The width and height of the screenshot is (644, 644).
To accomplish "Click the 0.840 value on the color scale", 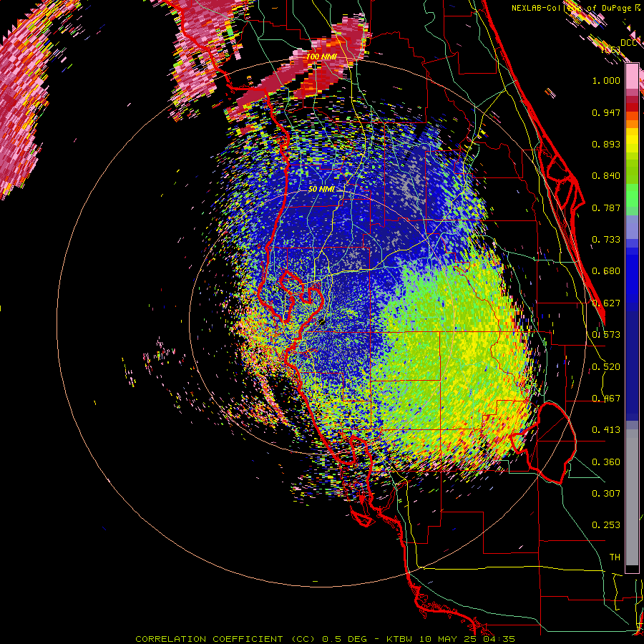I will point(606,176).
